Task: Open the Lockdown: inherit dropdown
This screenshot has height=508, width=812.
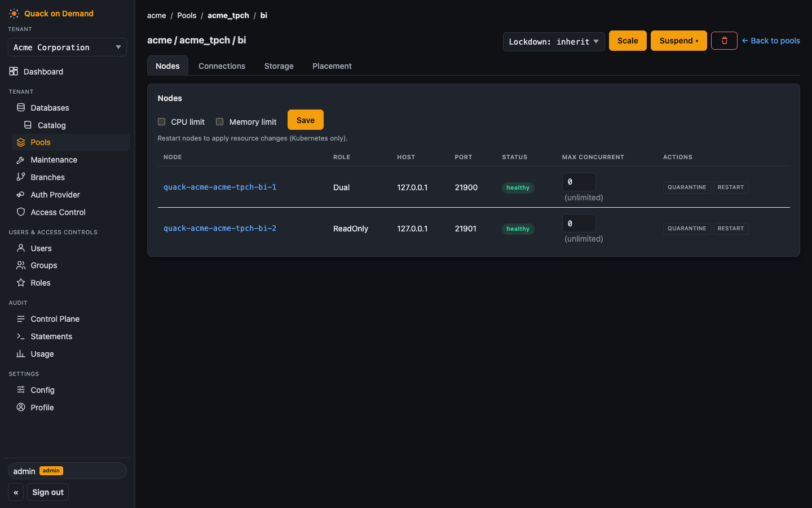Action: pos(554,42)
